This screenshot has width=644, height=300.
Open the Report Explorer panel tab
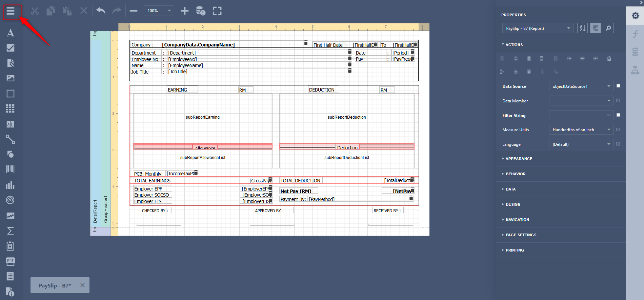tap(635, 70)
